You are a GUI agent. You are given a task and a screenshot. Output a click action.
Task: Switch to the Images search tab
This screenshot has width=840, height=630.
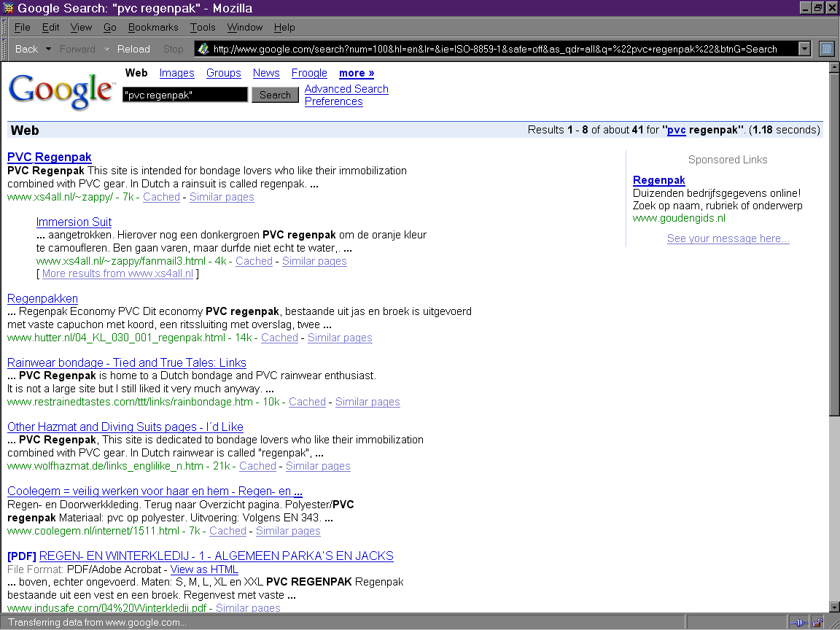(176, 73)
